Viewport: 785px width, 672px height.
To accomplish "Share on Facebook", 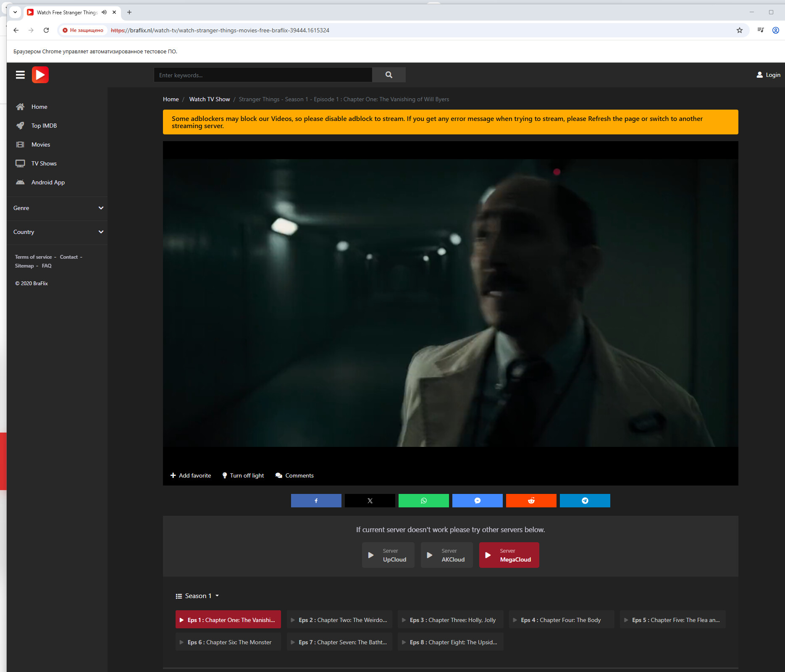I will [x=316, y=501].
